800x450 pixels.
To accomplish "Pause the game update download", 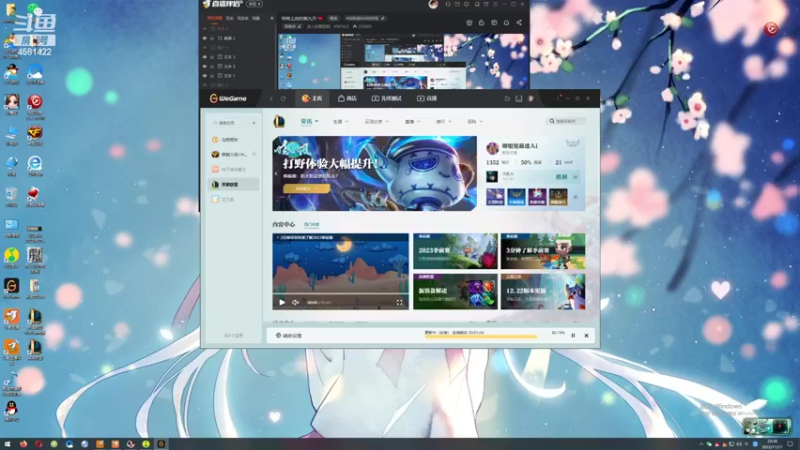I will tap(573, 336).
